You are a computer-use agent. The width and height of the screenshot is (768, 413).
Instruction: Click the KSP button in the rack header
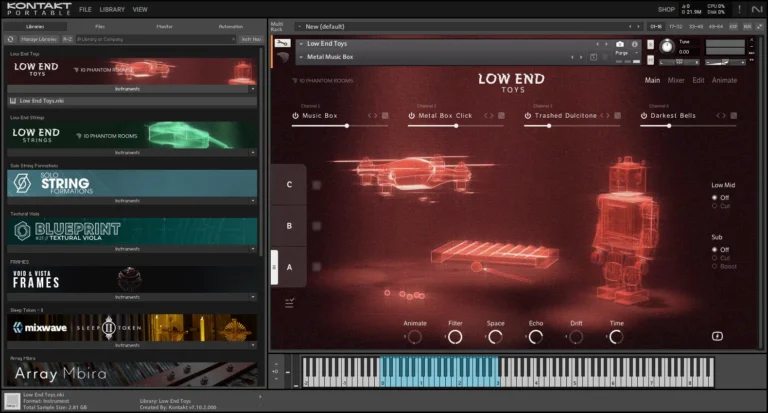(x=734, y=26)
